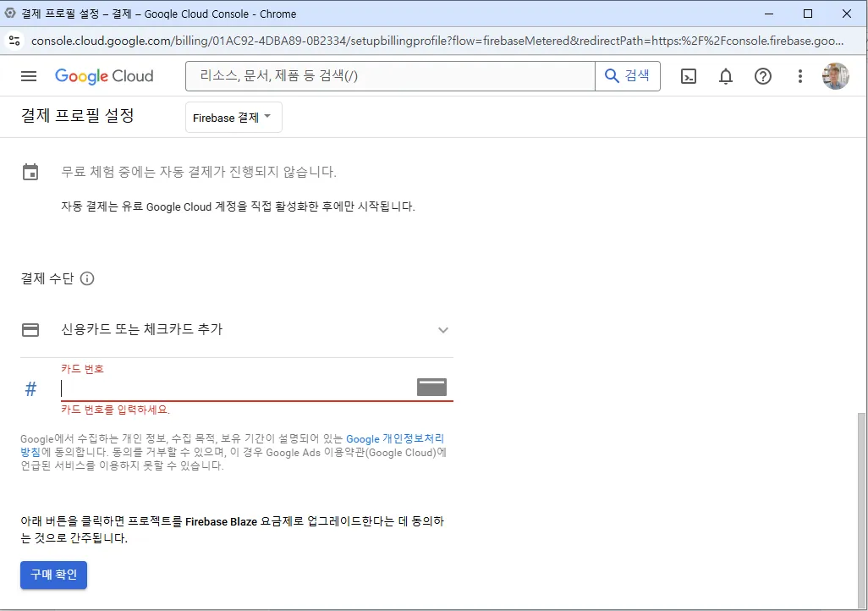Expand the 신용카드 또는 체크카드 추가 chevron
This screenshot has width=868, height=611.
(x=442, y=330)
